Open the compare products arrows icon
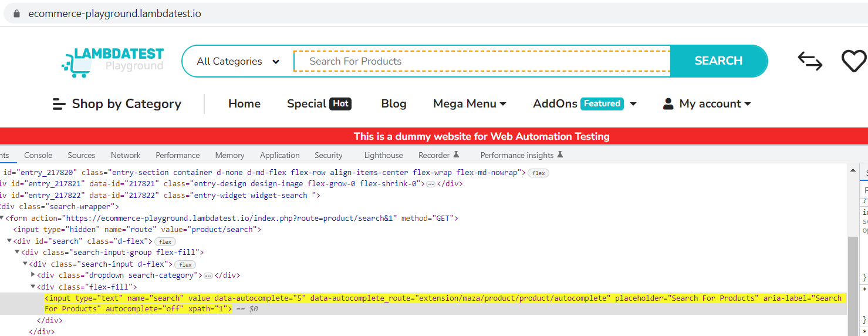 pyautogui.click(x=810, y=61)
